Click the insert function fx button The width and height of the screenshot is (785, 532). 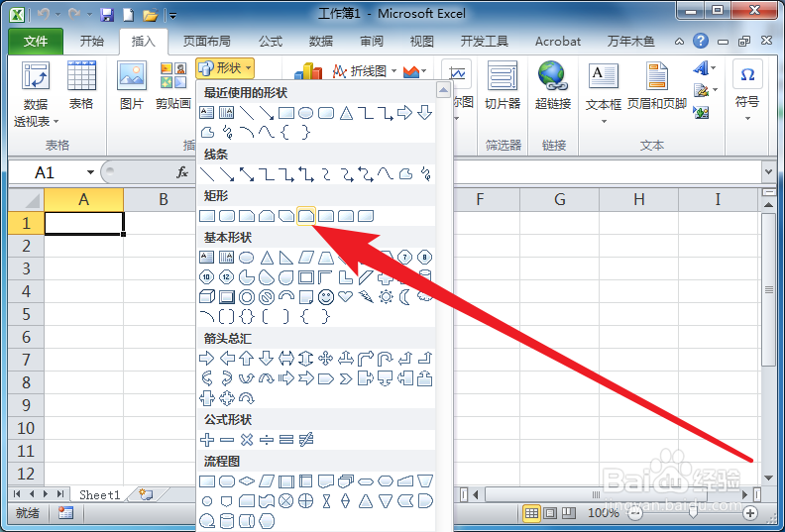coord(182,172)
